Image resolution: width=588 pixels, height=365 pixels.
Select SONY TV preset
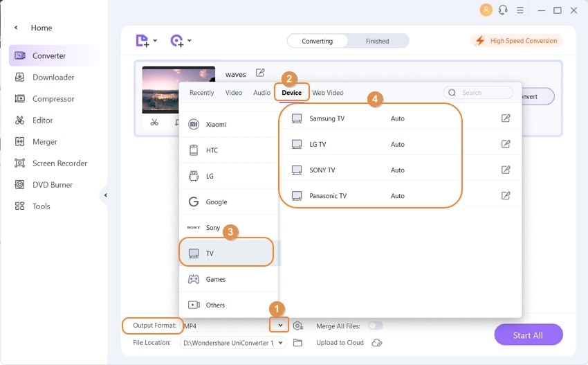point(401,170)
